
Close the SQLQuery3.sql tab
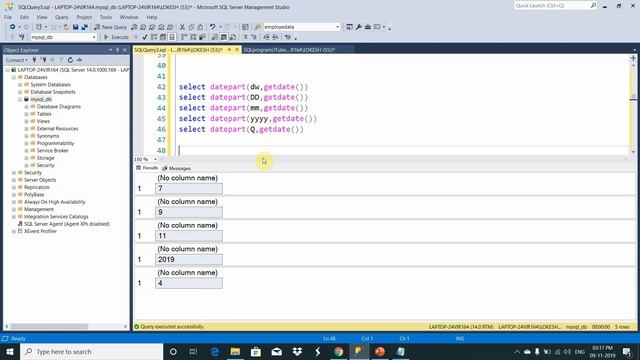(237, 50)
